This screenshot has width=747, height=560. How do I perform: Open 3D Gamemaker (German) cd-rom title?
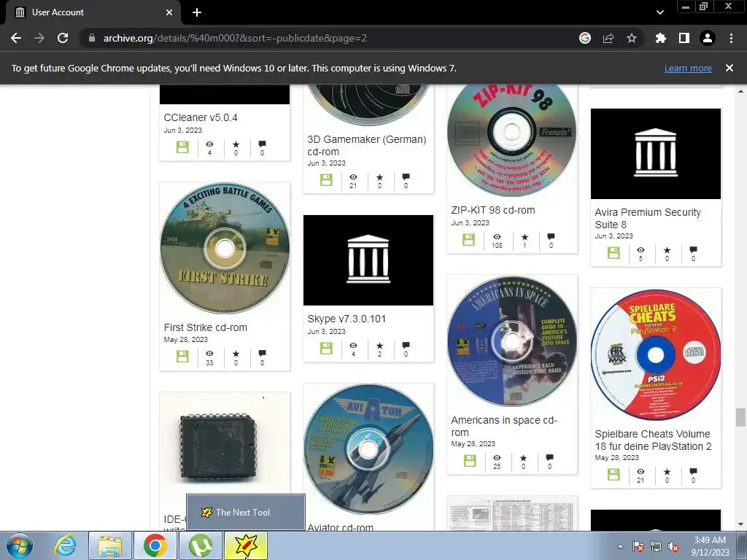point(366,145)
